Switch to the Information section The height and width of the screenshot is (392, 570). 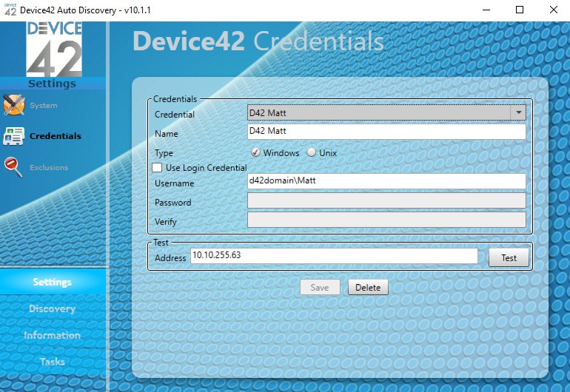(53, 335)
